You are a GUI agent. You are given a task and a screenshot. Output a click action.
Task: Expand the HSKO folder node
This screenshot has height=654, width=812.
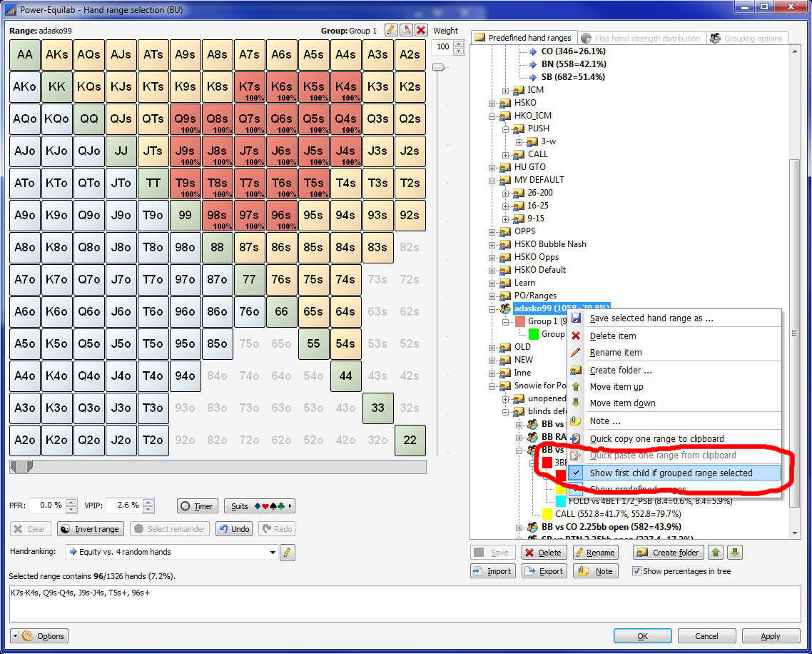pyautogui.click(x=492, y=104)
